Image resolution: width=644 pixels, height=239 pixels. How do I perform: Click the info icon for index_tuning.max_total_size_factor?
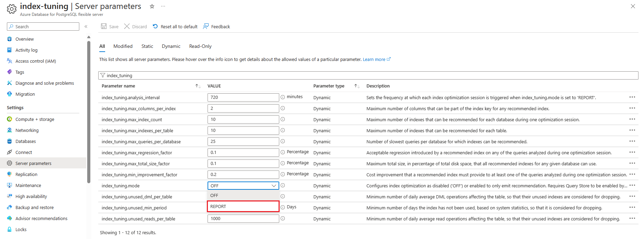point(283,163)
